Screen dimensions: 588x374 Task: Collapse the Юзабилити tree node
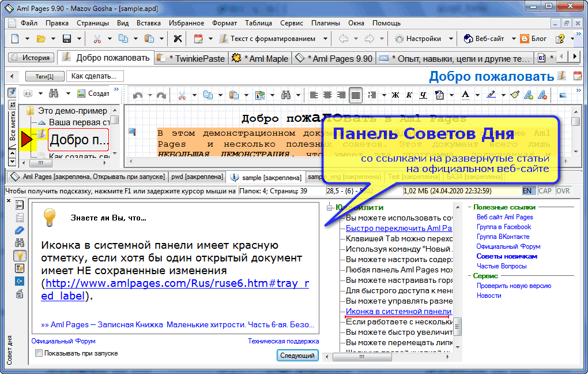click(x=329, y=208)
